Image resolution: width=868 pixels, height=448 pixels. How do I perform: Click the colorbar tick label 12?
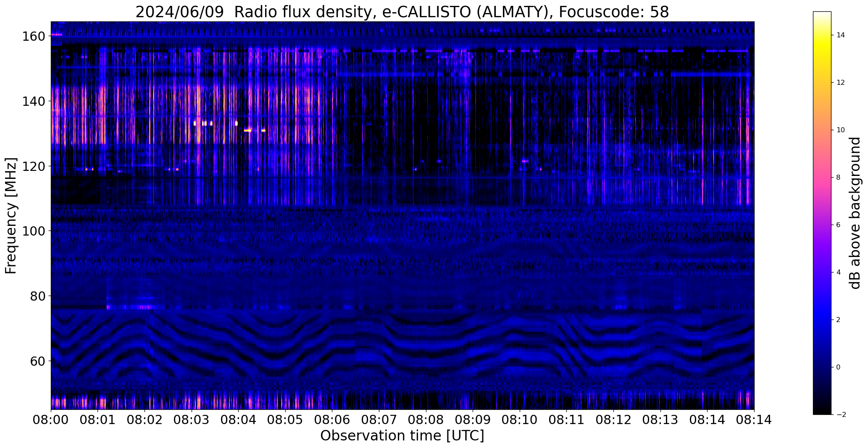coord(841,83)
